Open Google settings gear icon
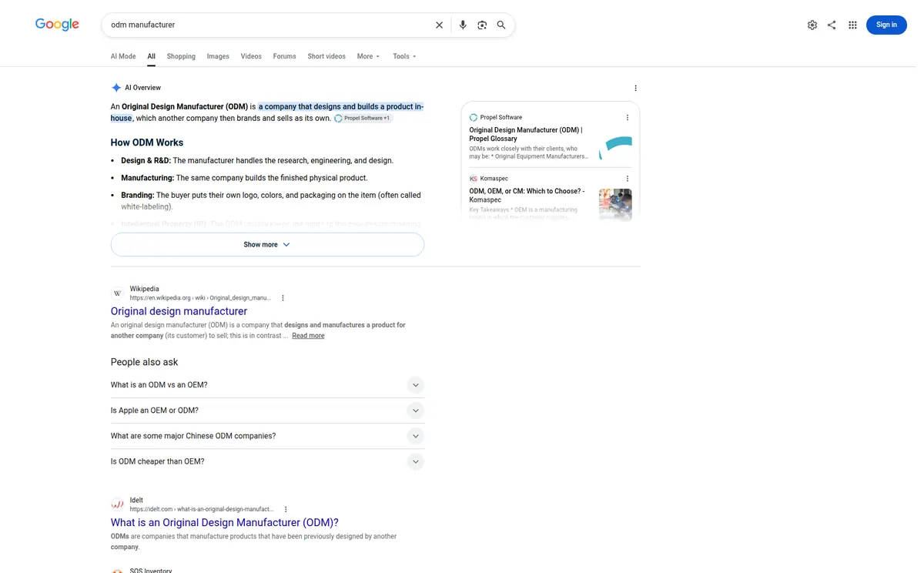 (x=812, y=25)
